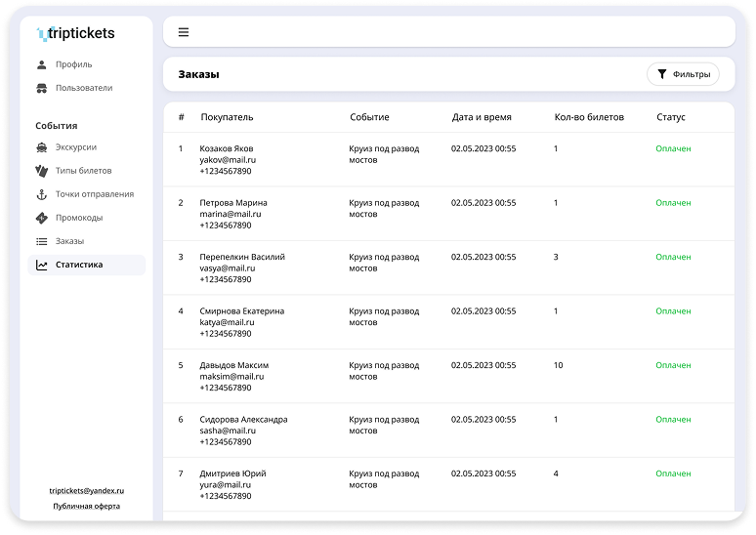
Task: Click the Точки отправления anchor icon
Action: 42,194
